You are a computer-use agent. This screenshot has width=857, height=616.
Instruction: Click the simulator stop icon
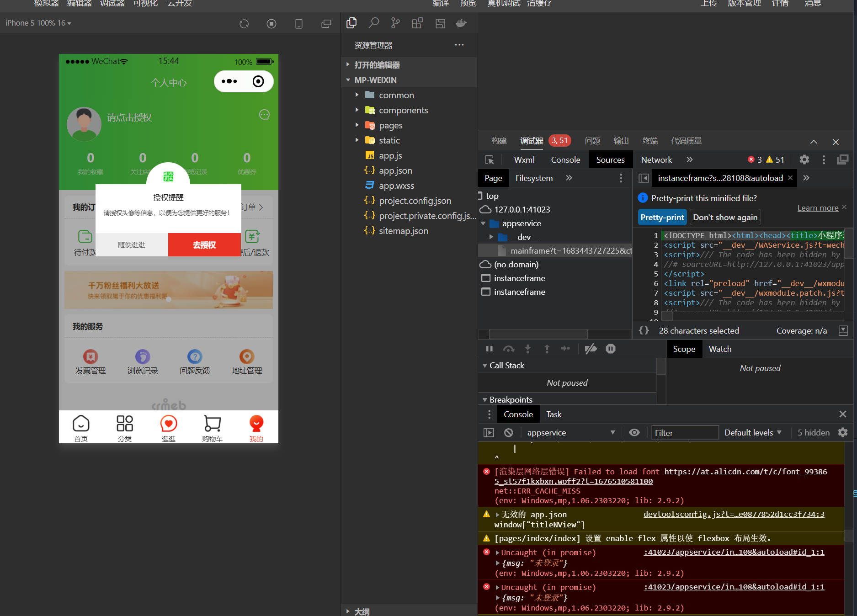point(271,24)
